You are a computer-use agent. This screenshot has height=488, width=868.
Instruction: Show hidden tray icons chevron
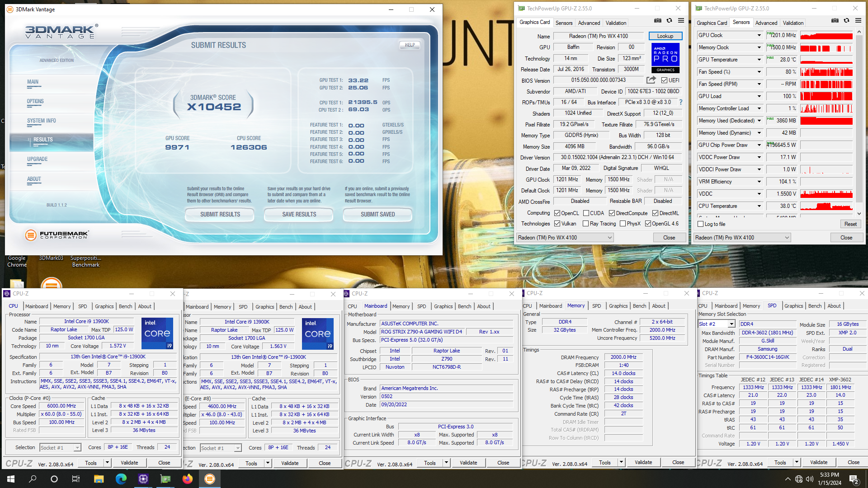coord(788,479)
